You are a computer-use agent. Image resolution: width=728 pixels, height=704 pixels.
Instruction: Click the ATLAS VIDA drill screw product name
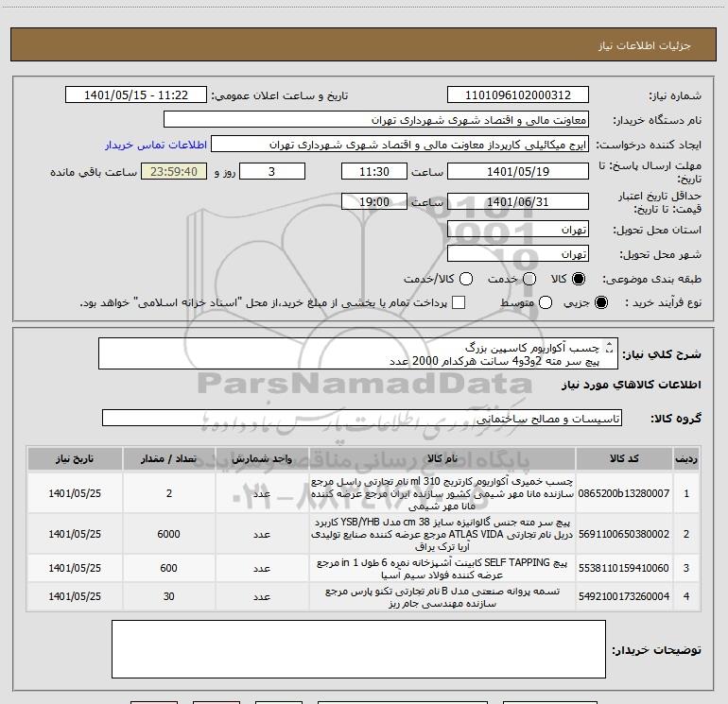click(442, 534)
